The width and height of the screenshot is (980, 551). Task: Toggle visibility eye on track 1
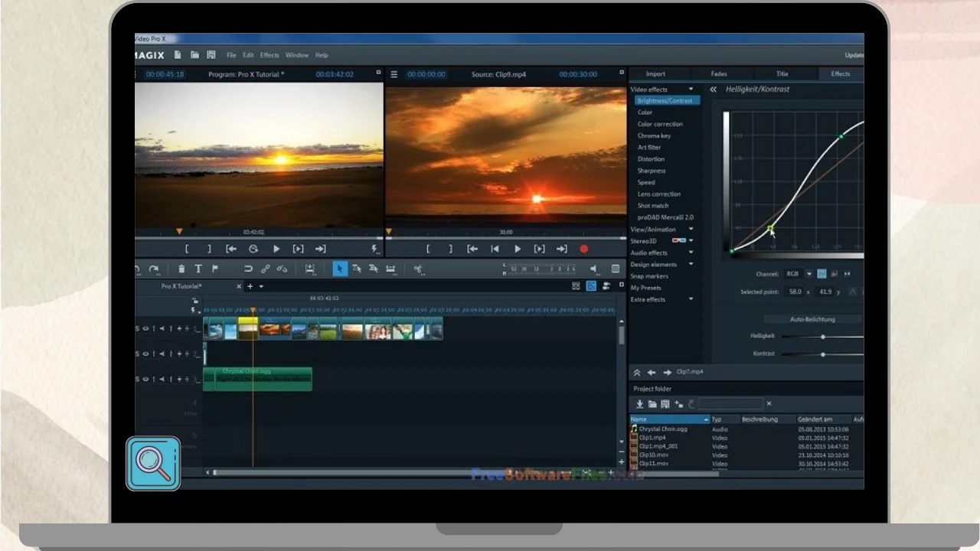click(145, 329)
